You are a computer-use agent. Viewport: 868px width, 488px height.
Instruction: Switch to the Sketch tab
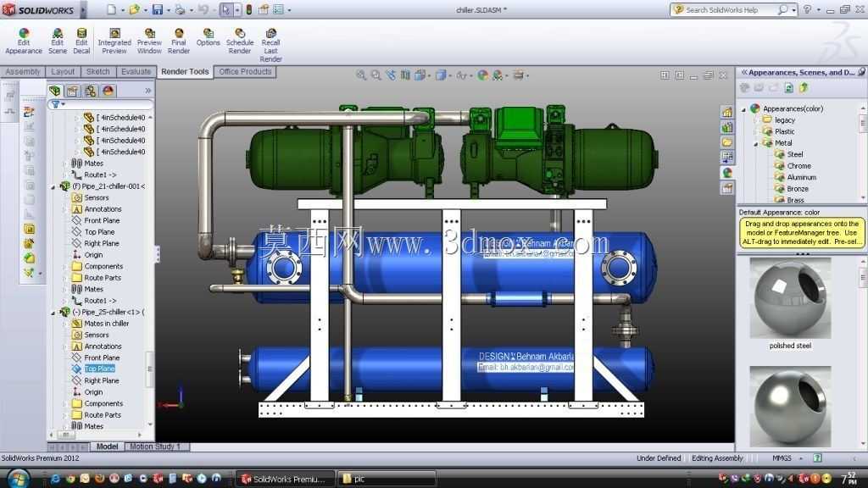tap(98, 72)
